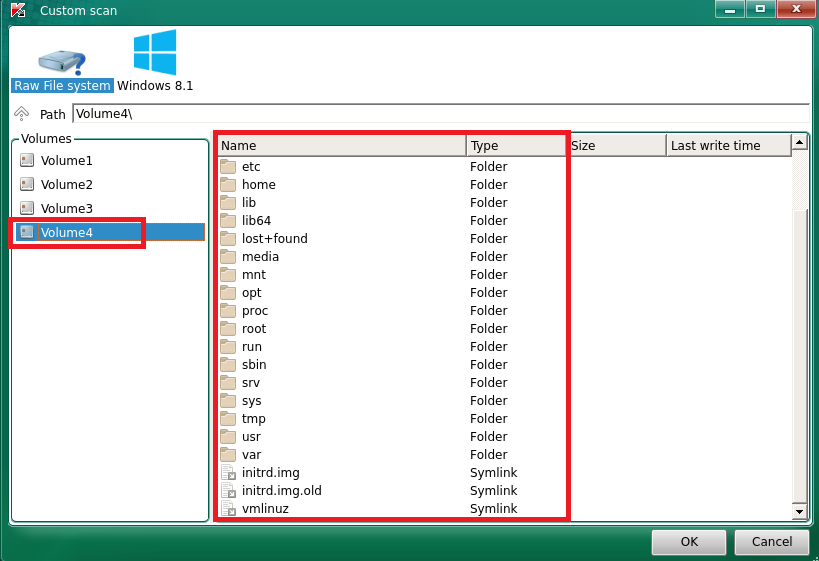Click the Volume3 disk icon
This screenshot has width=819, height=561.
coord(27,208)
